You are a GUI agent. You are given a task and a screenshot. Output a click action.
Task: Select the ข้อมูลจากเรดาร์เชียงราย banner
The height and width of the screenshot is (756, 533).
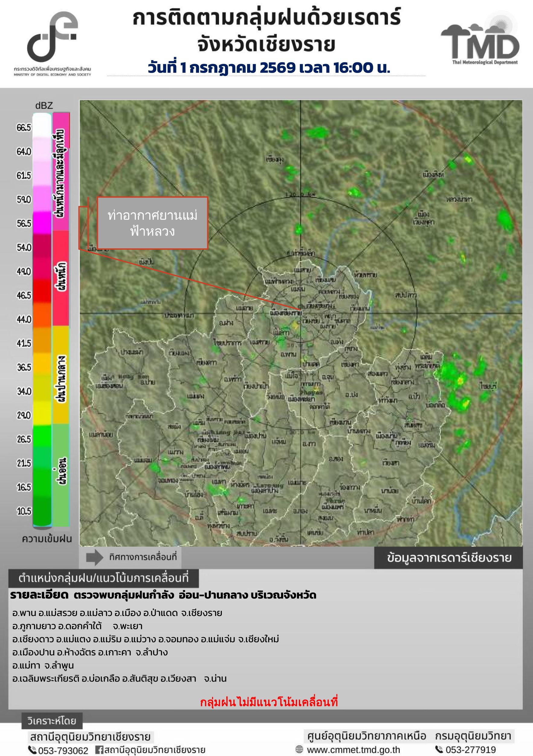448,558
